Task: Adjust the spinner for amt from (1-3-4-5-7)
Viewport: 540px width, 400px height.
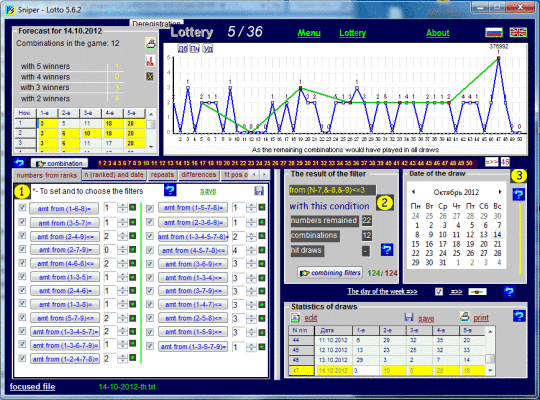Action: pos(122,331)
